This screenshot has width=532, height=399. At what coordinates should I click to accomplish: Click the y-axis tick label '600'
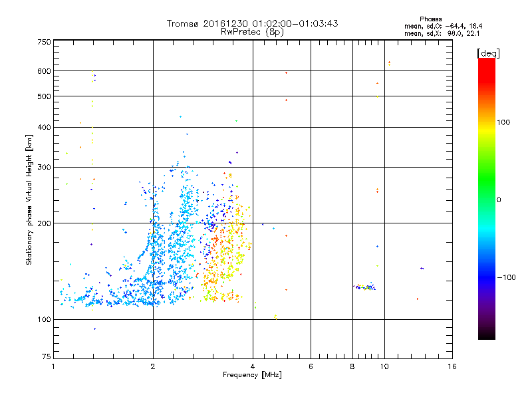tap(44, 71)
